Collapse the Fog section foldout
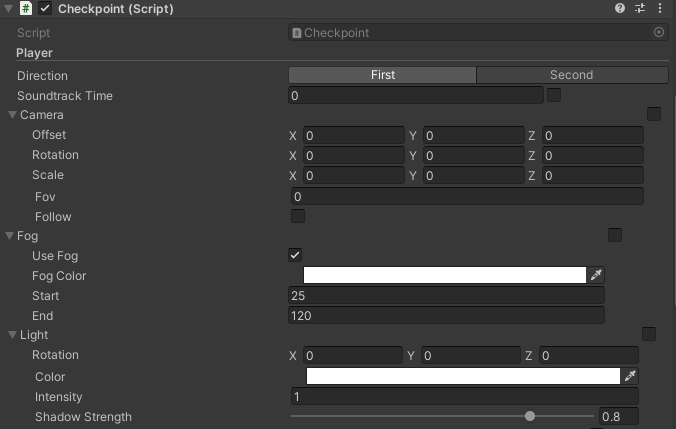 (10, 236)
